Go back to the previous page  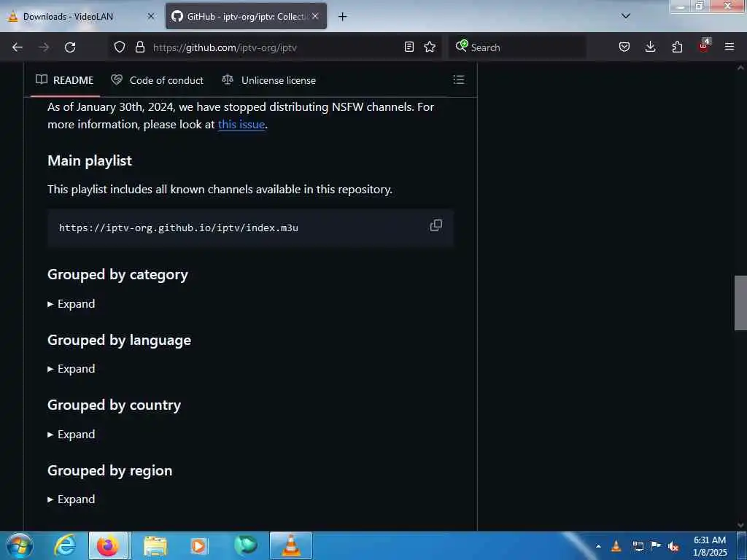coord(18,47)
